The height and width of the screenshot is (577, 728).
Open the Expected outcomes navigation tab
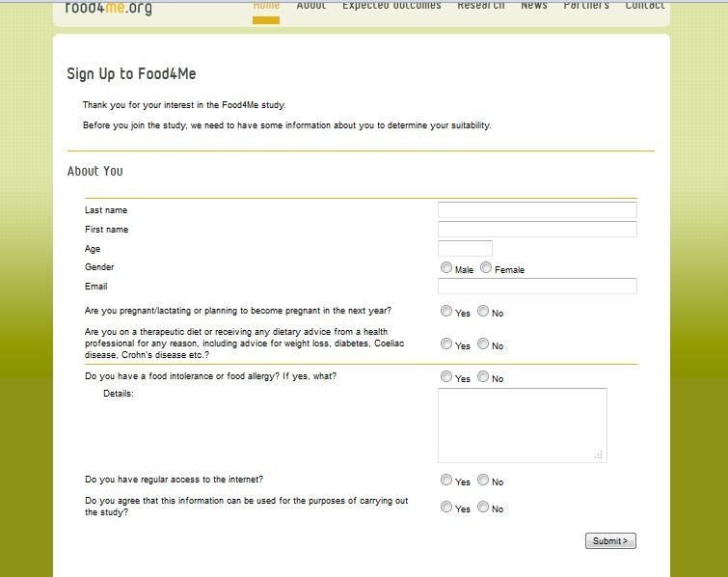tap(391, 6)
